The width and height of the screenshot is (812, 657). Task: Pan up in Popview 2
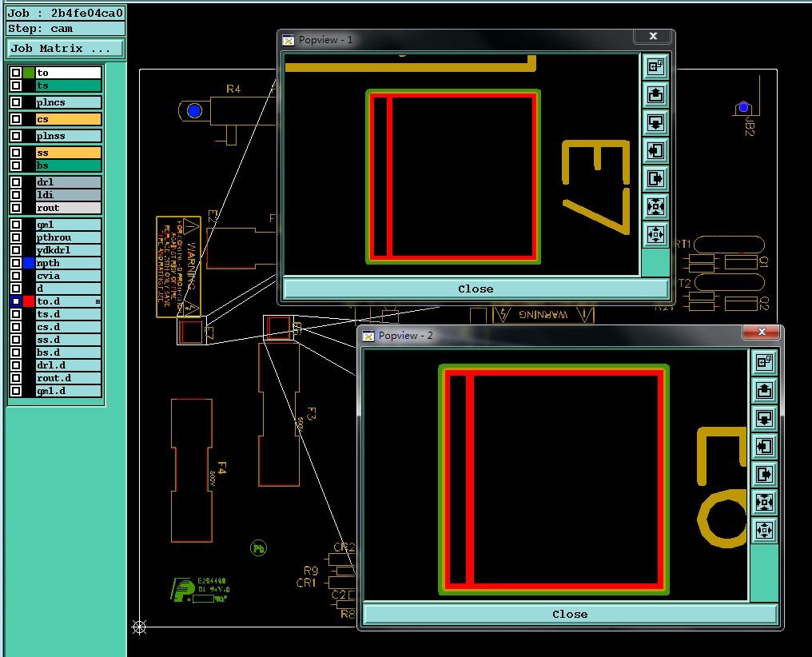tap(764, 390)
